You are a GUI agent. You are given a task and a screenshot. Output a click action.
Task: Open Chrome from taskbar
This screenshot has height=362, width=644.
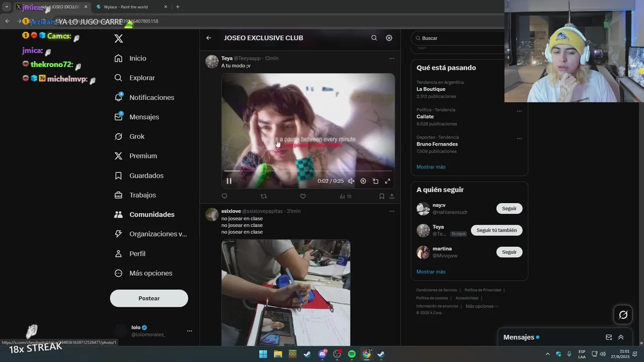[367, 354]
